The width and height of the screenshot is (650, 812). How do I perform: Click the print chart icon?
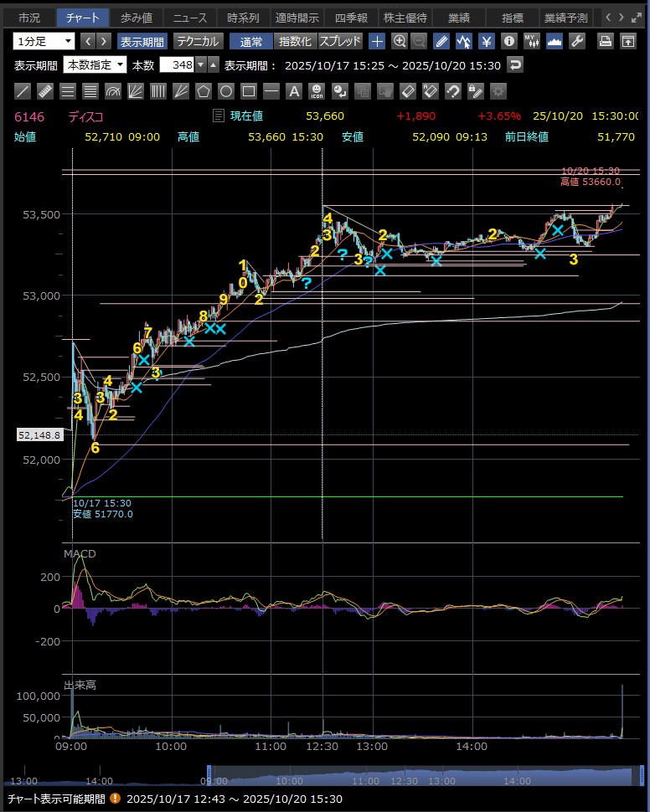click(x=605, y=41)
